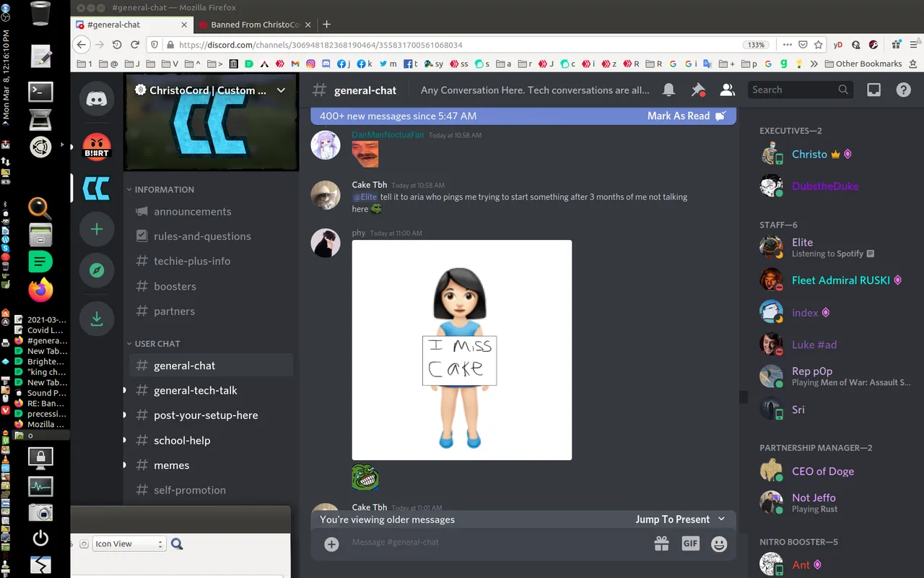Show more bookmarks chevron
924x578 pixels.
click(x=814, y=64)
